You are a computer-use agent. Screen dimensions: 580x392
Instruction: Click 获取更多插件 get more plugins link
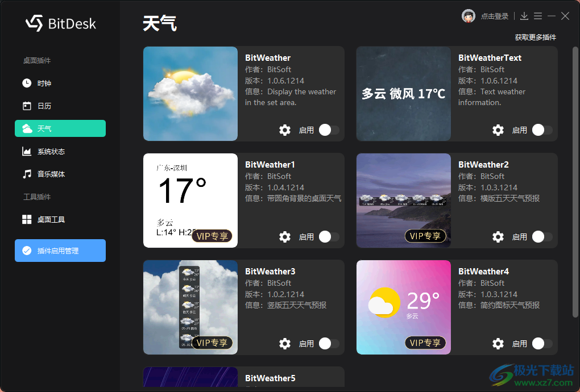tap(535, 37)
